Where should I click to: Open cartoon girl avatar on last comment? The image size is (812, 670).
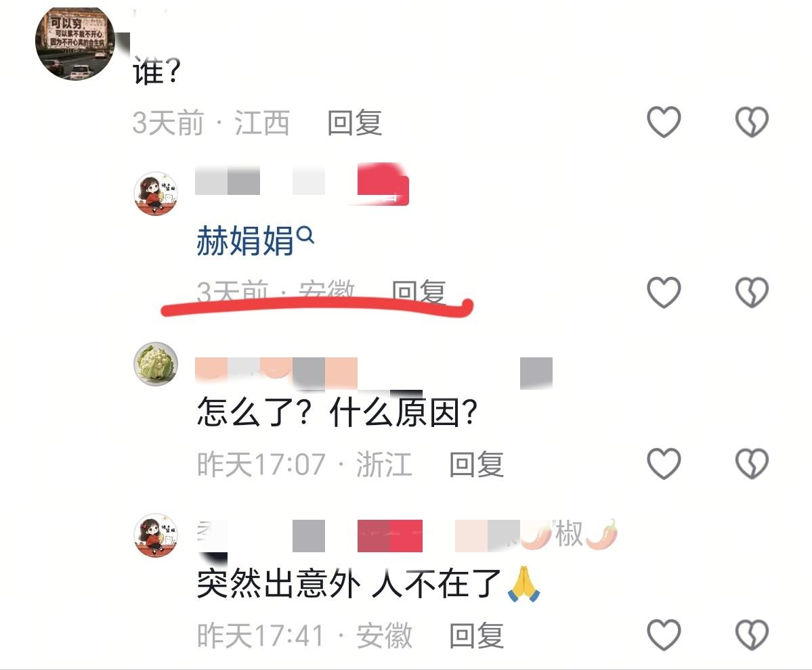coord(156,535)
